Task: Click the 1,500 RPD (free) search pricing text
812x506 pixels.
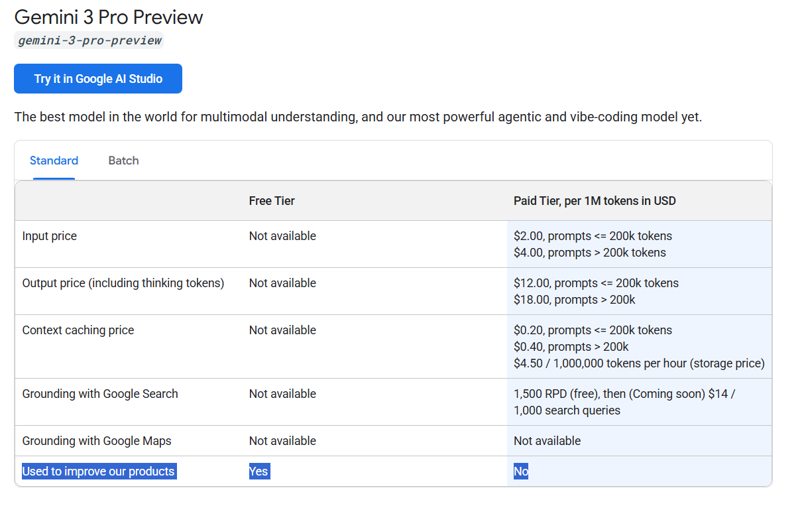Action: 624,402
